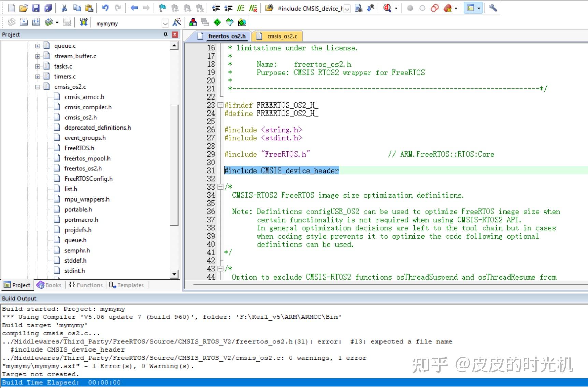Switch to the cmsis_os2.c editor tab
Viewport: 588px width, 388px height.
point(277,36)
